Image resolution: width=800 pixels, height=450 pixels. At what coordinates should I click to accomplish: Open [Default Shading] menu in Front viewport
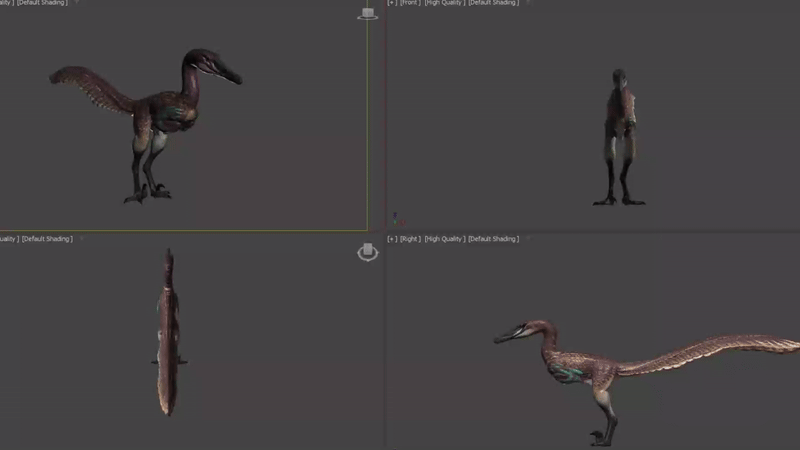click(x=493, y=3)
